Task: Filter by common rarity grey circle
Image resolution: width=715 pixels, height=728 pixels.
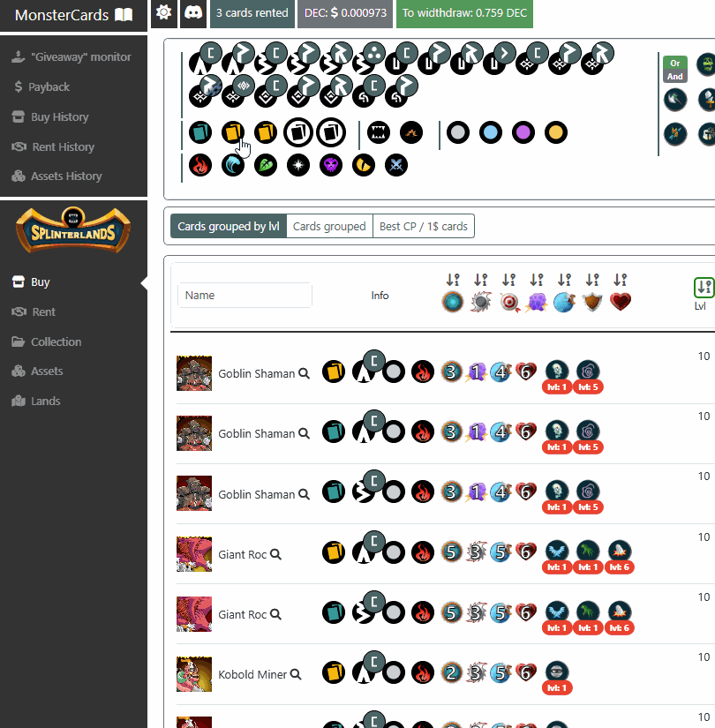Action: coord(458,132)
